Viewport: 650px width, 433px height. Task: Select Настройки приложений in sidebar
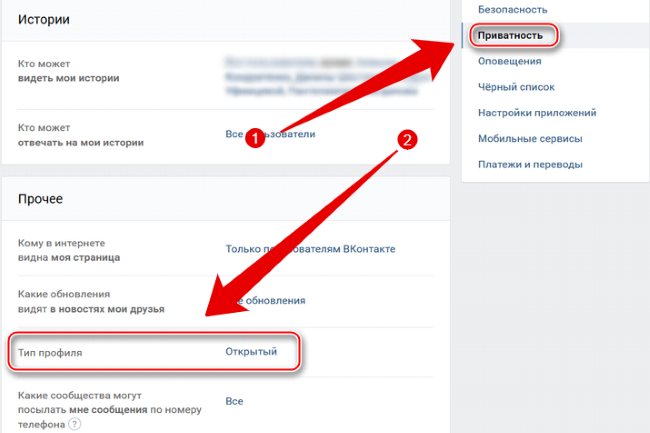pyautogui.click(x=537, y=113)
